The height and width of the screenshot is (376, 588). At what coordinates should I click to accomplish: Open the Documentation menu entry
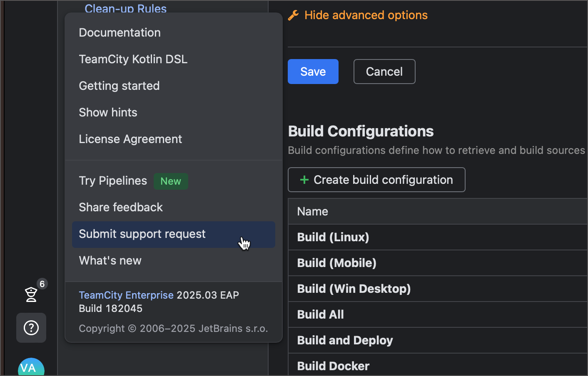click(x=120, y=32)
